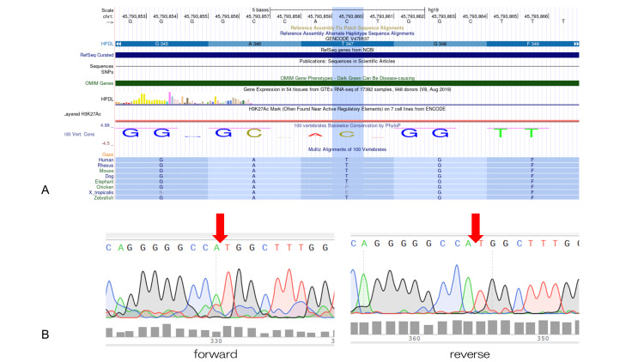Click the reverse panel label
Image resolution: width=644 pixels, height=362 pixels.
pos(470,354)
